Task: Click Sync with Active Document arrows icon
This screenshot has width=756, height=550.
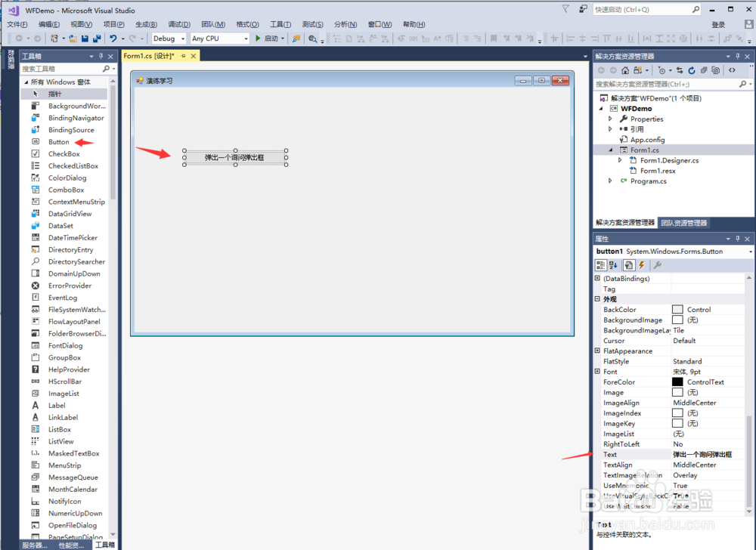Action: 680,70
